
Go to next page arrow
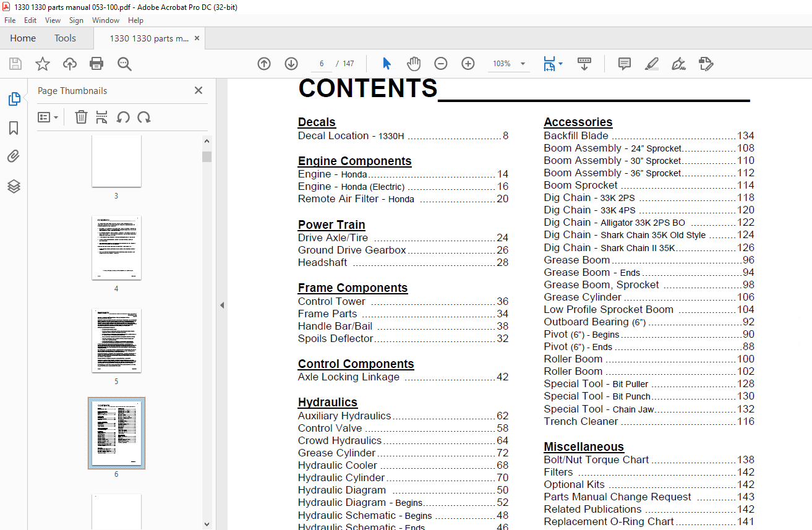291,64
